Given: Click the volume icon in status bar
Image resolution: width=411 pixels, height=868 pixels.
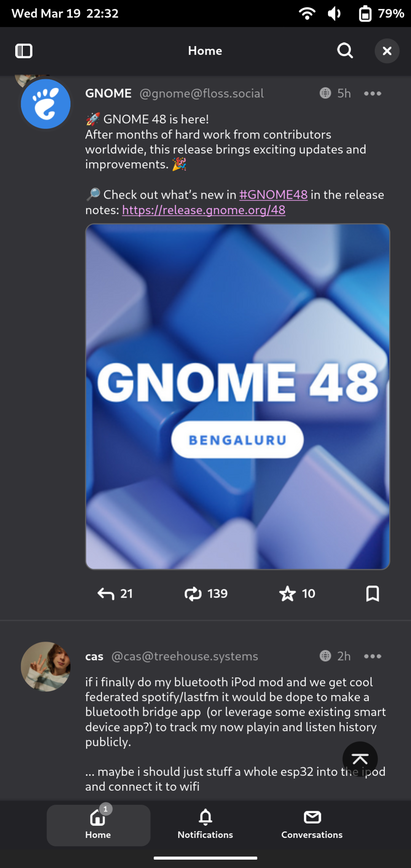Looking at the screenshot, I should point(334,14).
